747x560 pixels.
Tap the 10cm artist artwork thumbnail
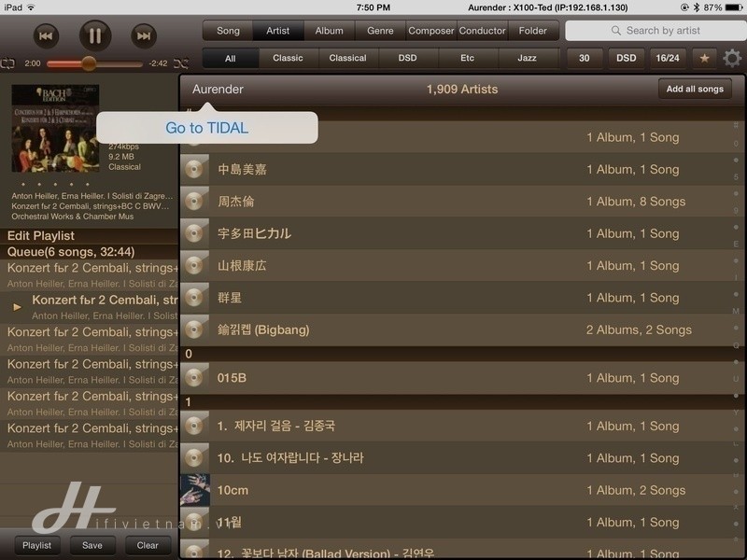[x=195, y=490]
